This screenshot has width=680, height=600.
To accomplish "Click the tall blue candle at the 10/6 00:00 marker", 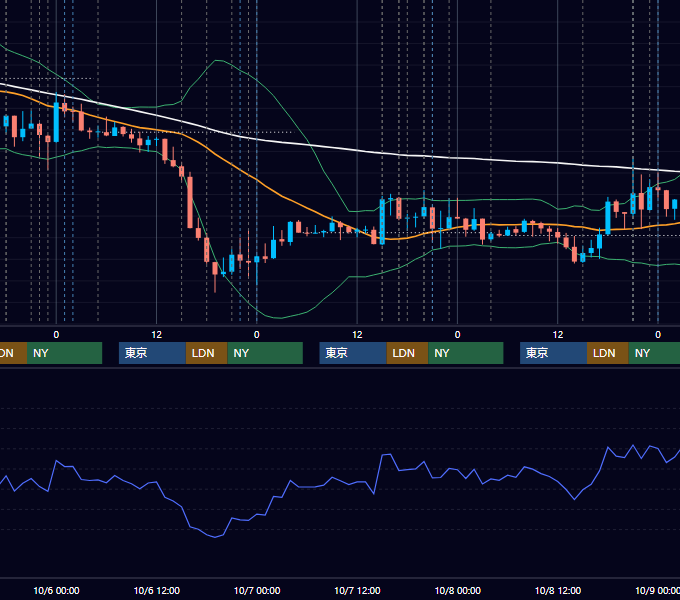I will [56, 122].
